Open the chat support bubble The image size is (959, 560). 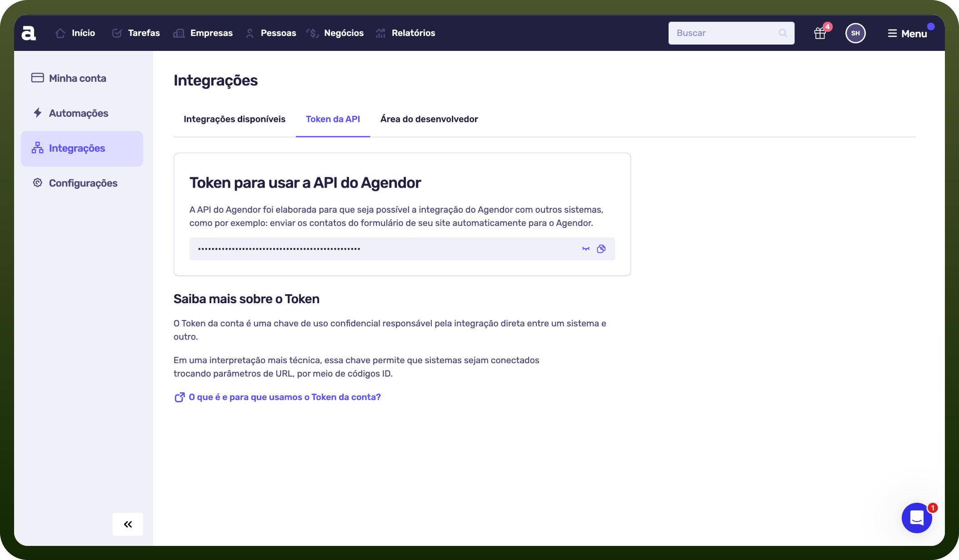coord(917,518)
